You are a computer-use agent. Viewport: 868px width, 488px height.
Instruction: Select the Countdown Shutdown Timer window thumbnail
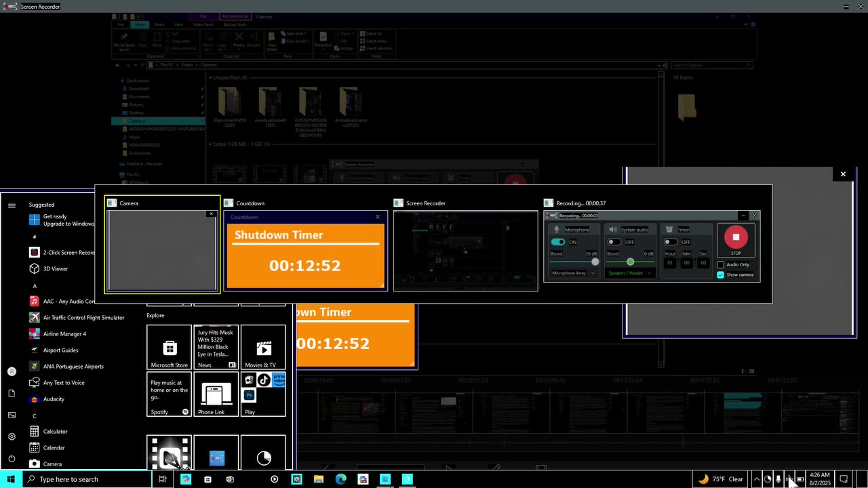pos(306,251)
